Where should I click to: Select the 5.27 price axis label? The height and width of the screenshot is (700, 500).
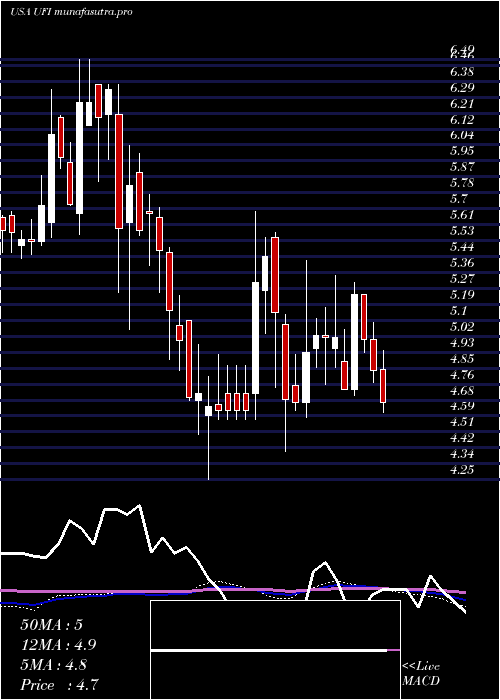coord(462,279)
